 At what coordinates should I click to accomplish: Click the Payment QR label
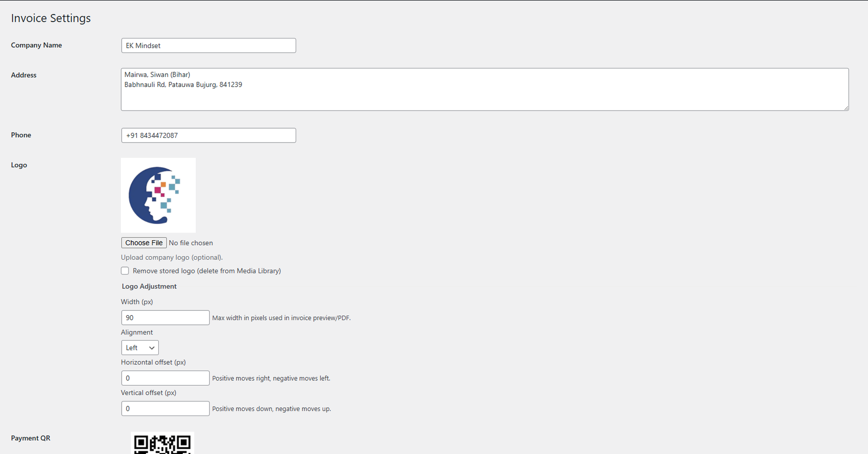click(x=30, y=438)
